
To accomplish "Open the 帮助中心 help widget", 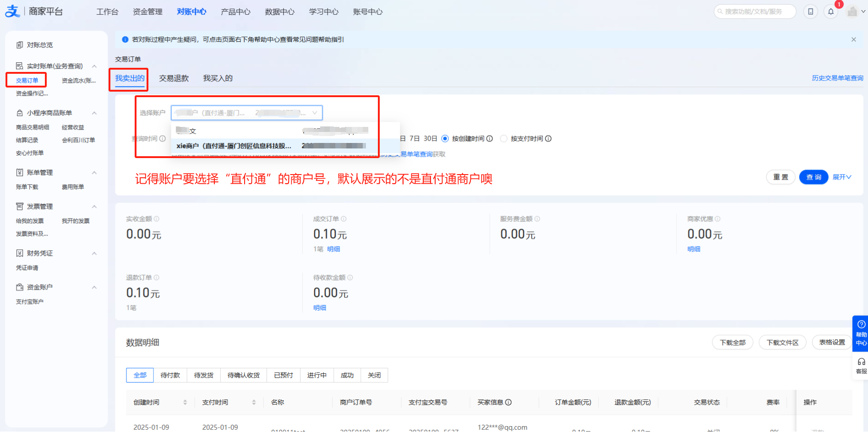I will (x=861, y=333).
